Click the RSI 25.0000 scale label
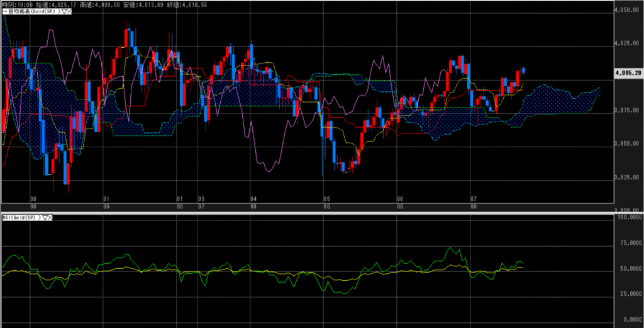 pos(628,294)
